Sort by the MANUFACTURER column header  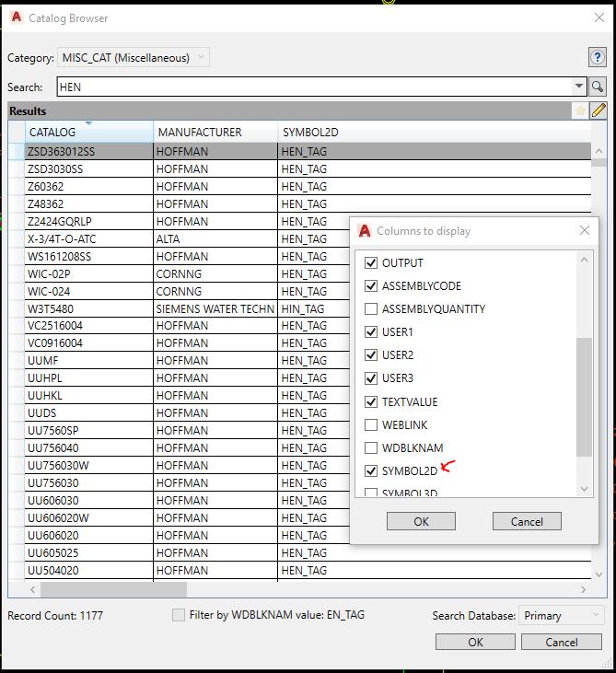coord(215,133)
